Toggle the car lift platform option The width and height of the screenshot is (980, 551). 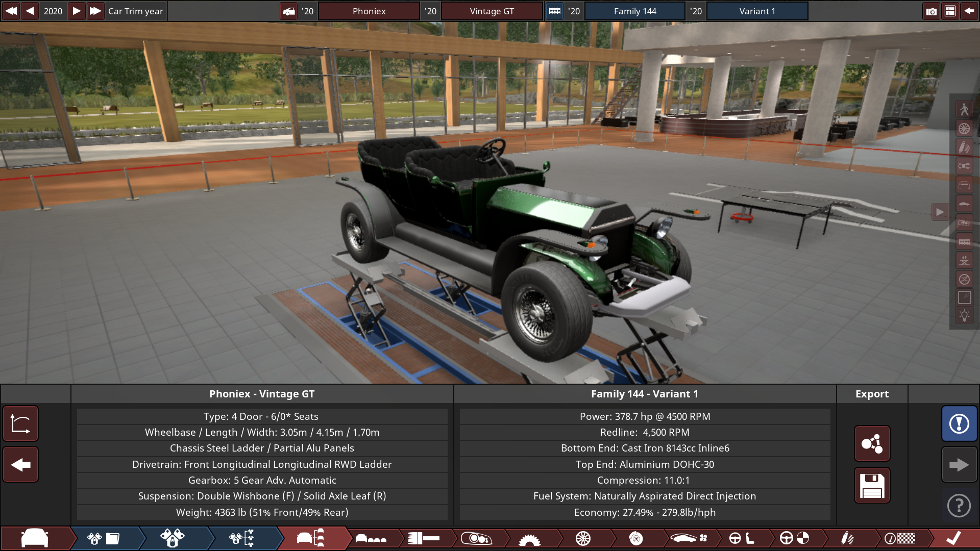click(964, 260)
